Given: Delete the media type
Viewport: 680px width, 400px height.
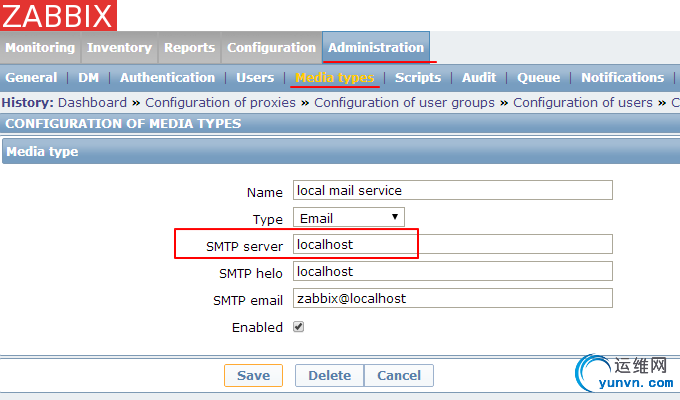Looking at the screenshot, I should 330,375.
